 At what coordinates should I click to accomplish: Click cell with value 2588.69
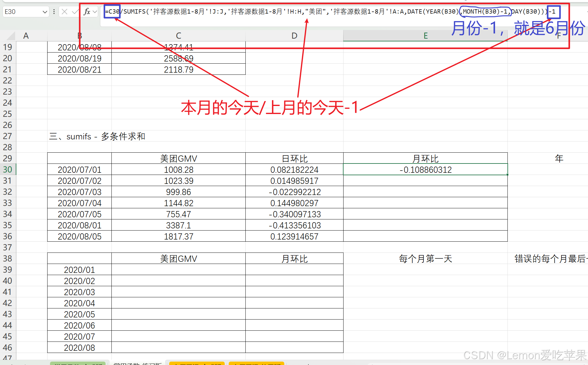(178, 58)
